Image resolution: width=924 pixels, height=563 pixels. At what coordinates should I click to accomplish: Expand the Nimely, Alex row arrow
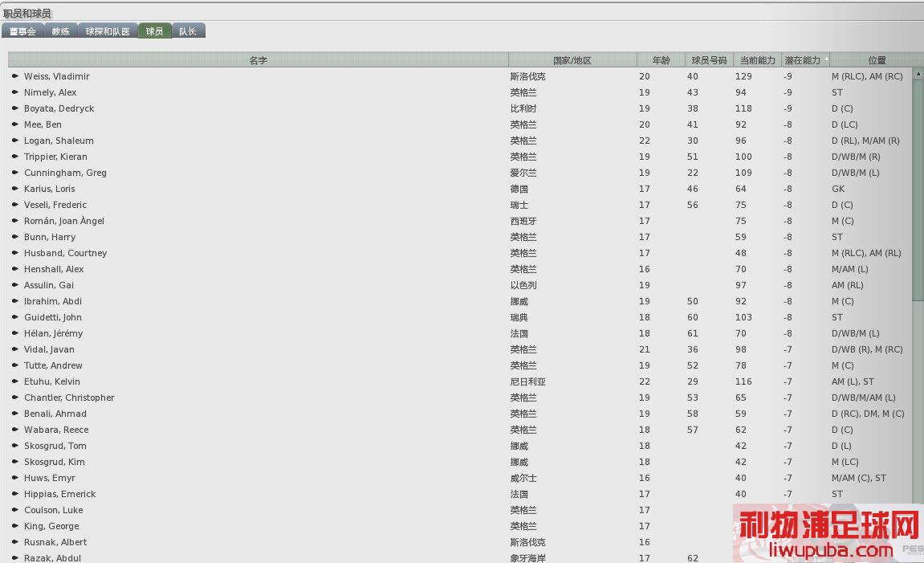pos(14,92)
